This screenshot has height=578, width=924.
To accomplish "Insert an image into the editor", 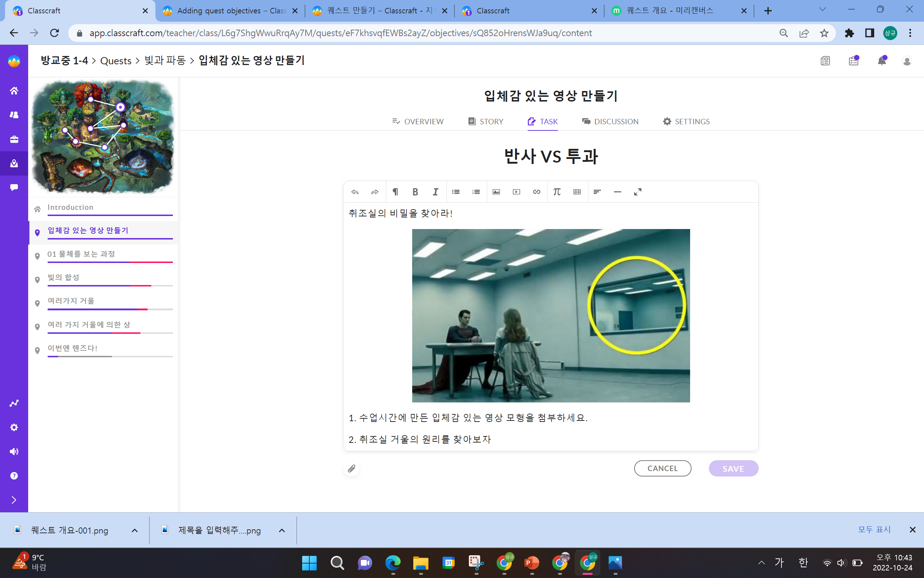I will point(496,192).
